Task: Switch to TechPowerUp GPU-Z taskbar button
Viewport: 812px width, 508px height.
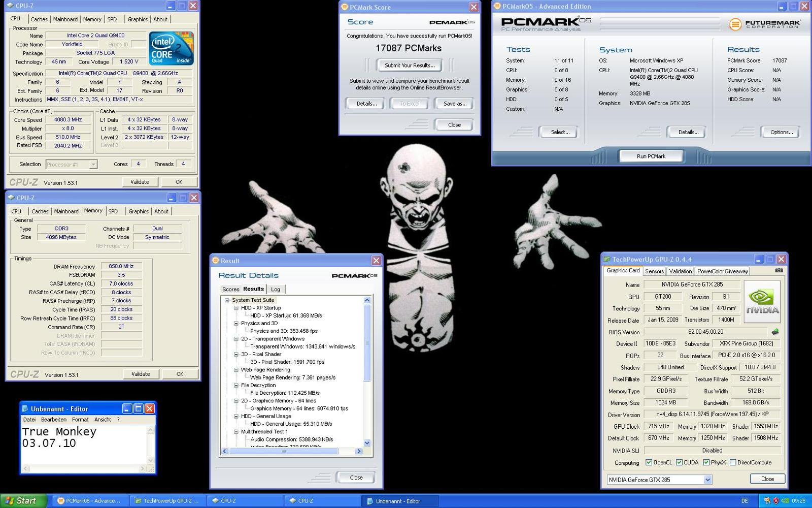Action: tap(167, 501)
